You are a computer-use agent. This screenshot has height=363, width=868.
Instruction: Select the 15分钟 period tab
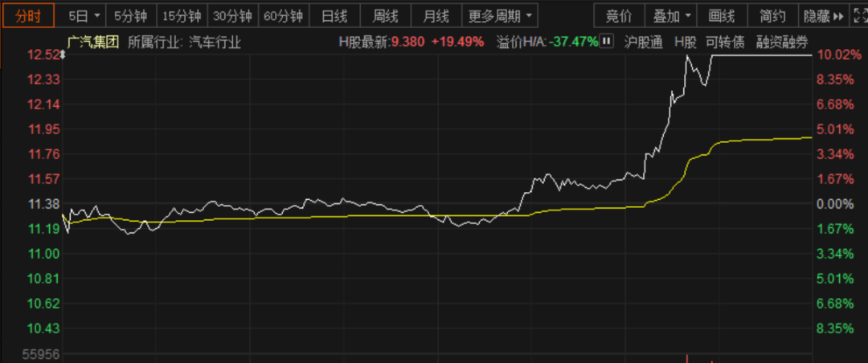(x=182, y=16)
